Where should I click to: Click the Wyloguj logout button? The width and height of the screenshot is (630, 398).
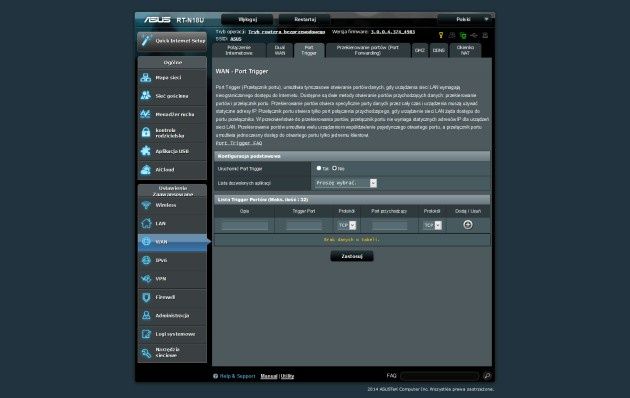pos(247,19)
